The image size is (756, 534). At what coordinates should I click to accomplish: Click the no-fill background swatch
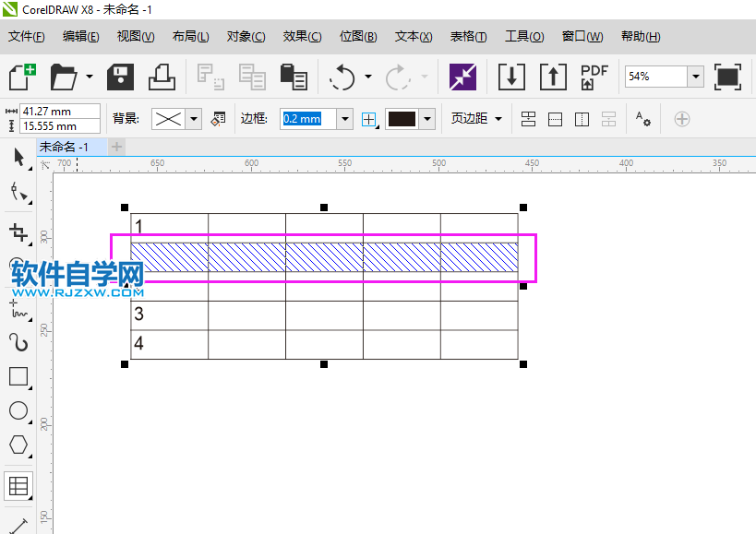point(168,119)
